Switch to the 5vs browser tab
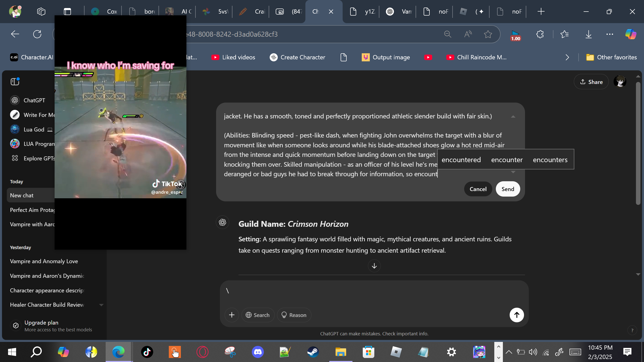This screenshot has width=644, height=362. (x=215, y=12)
